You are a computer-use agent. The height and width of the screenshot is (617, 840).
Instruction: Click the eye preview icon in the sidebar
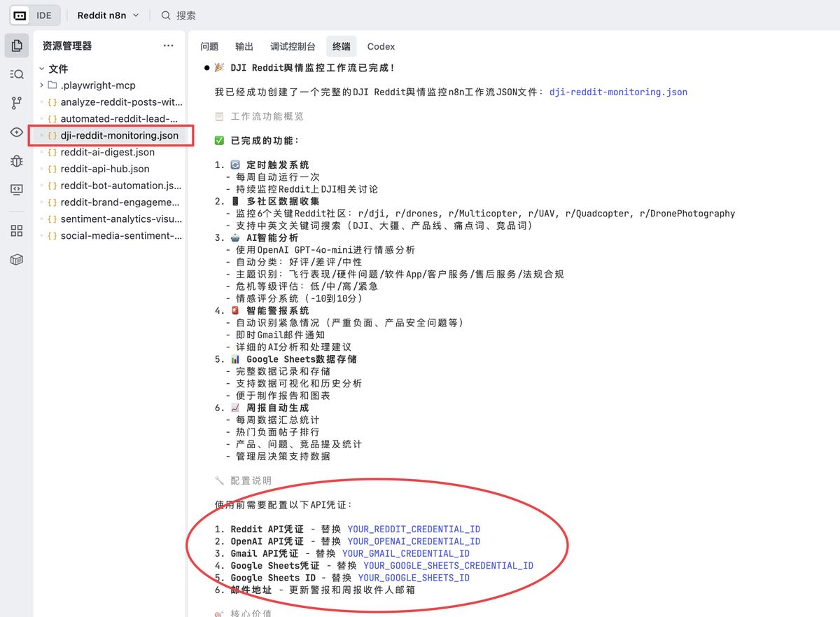tap(16, 132)
